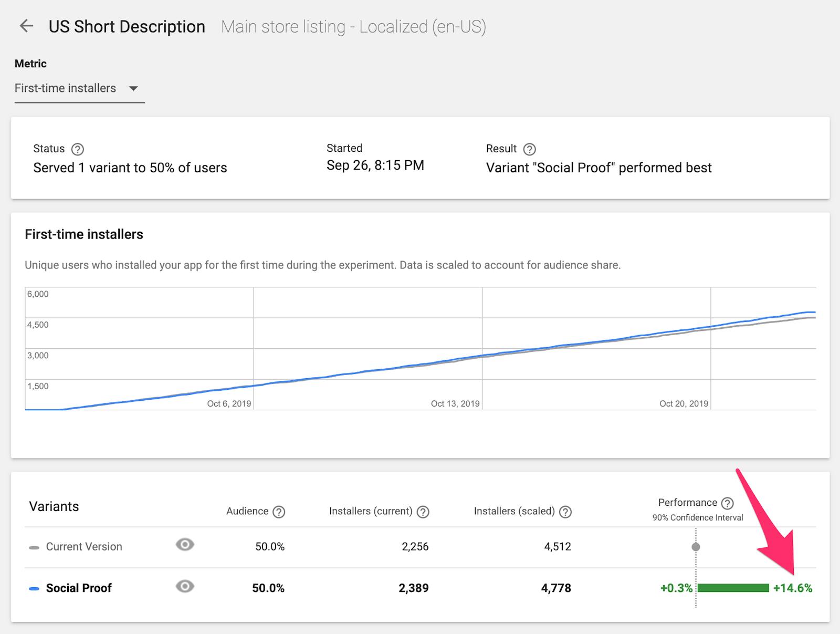Click the Current Version 50.0% audience value
840x634 pixels.
click(270, 547)
